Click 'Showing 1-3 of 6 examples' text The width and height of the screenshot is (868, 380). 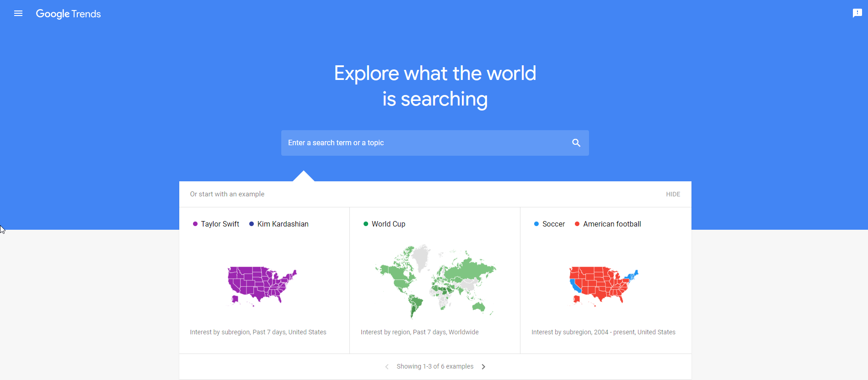point(435,366)
